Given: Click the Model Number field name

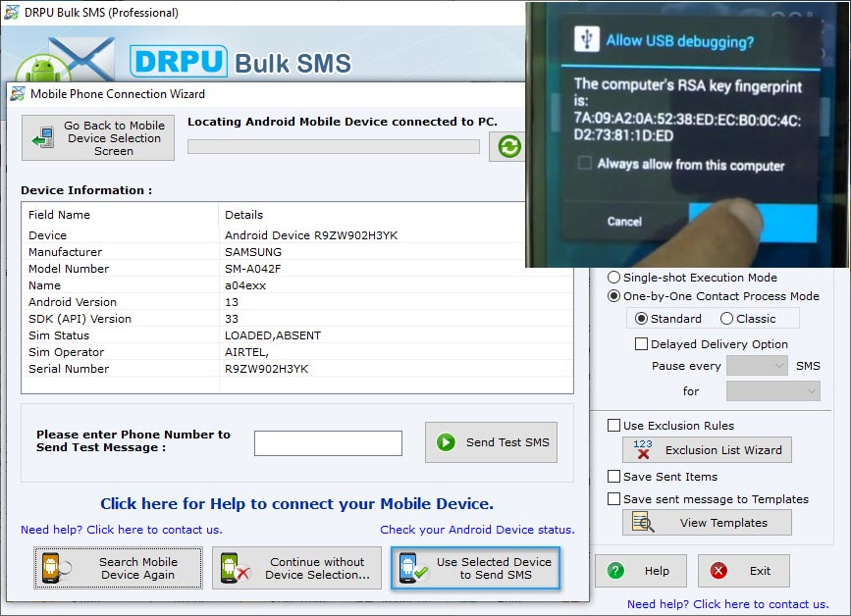Looking at the screenshot, I should click(69, 269).
